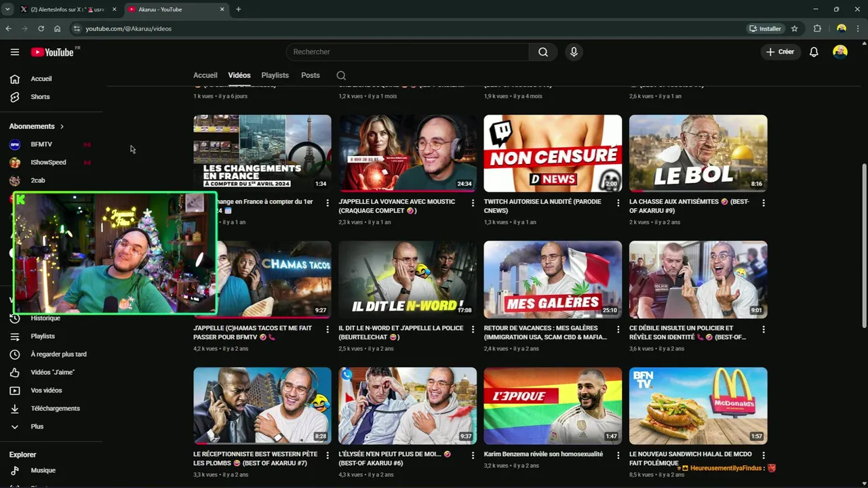868x488 pixels.
Task: Play the McDonald's sandwich thumbnail video
Action: [698, 406]
